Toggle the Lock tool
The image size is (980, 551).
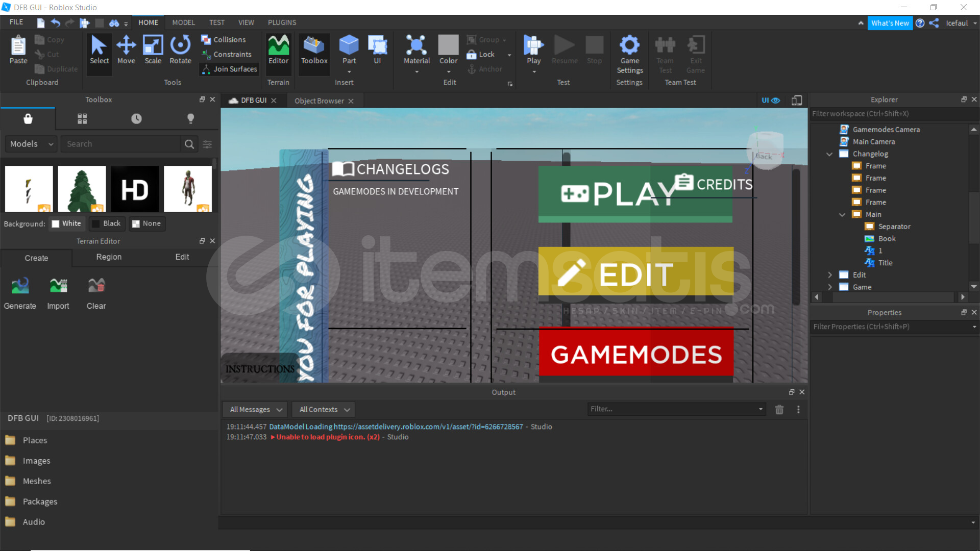click(481, 54)
